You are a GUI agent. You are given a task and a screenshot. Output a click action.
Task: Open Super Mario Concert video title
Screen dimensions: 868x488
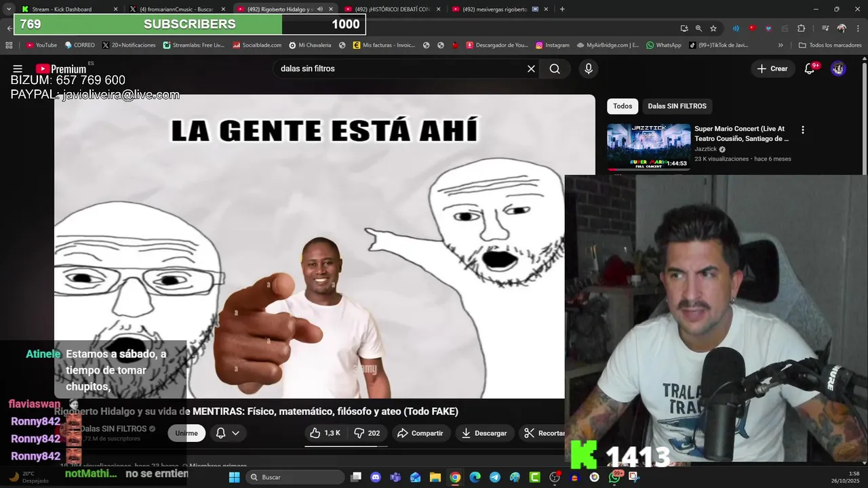(742, 134)
